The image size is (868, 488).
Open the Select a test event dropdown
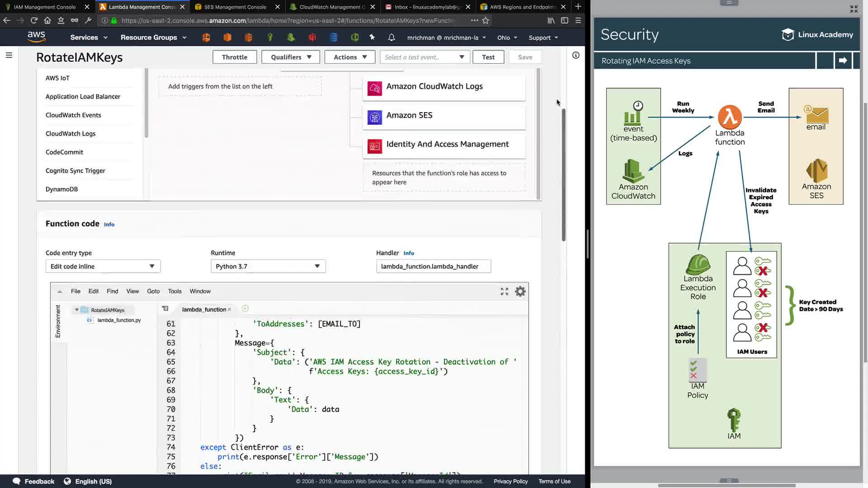424,57
